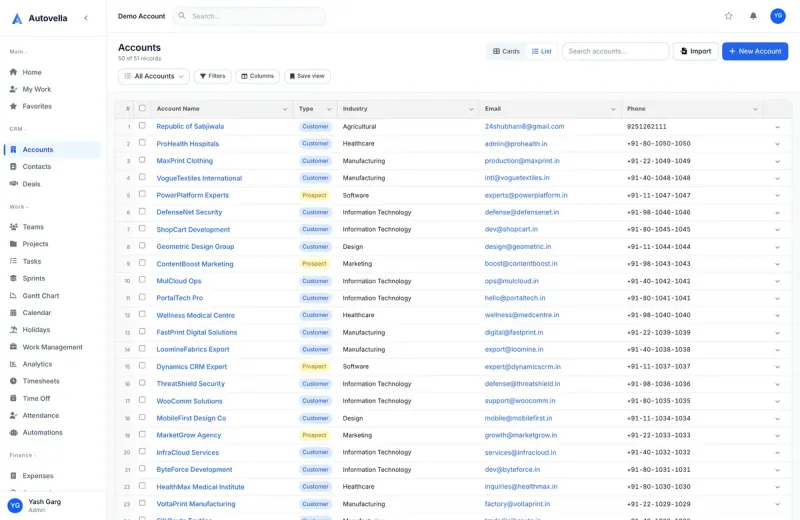Screen dimensions: 800x520
Task: Click the Search accounts field
Action: (615, 51)
